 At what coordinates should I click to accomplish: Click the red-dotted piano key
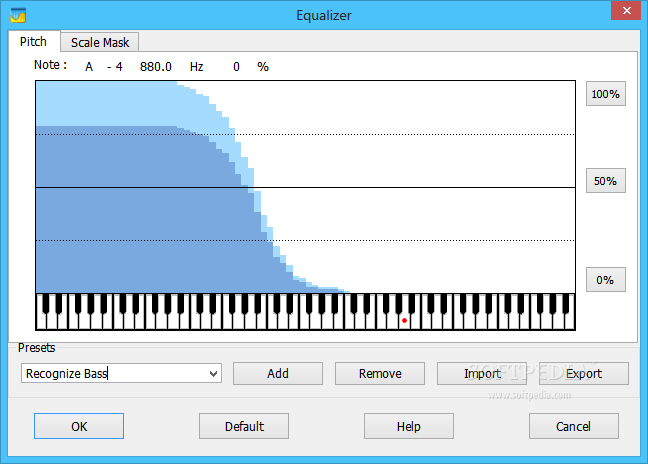pos(405,321)
